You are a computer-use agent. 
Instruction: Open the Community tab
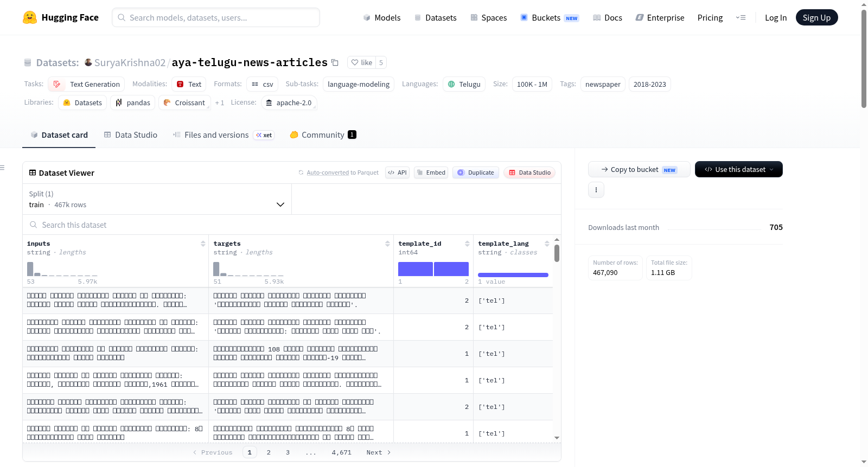click(323, 135)
